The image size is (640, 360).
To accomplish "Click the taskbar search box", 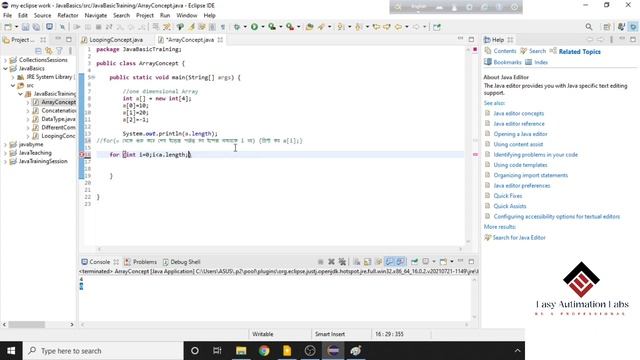I will tap(103, 351).
